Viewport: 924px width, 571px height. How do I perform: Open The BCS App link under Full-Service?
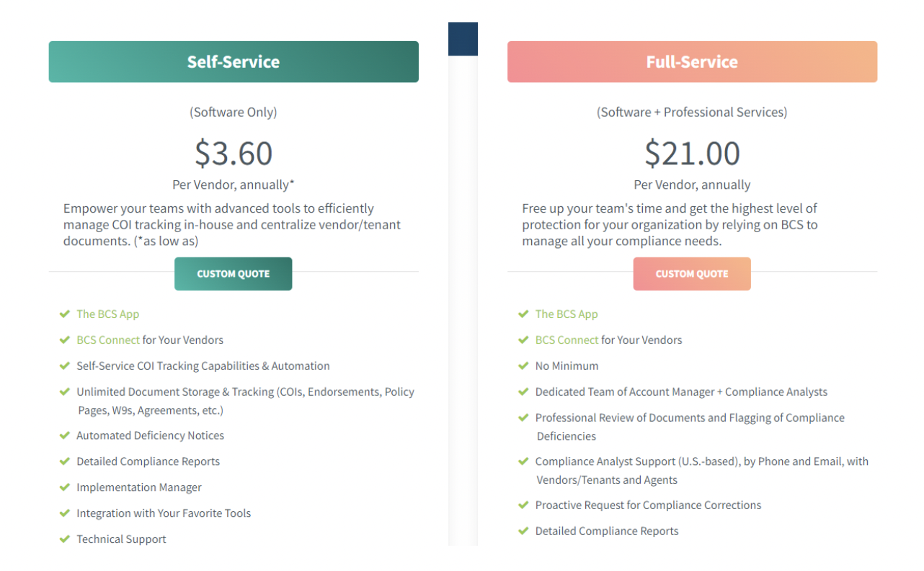(567, 314)
